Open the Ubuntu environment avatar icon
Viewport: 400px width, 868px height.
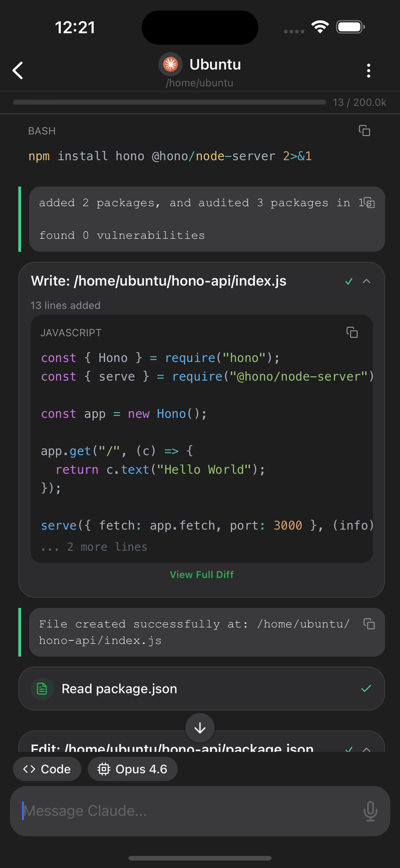170,64
